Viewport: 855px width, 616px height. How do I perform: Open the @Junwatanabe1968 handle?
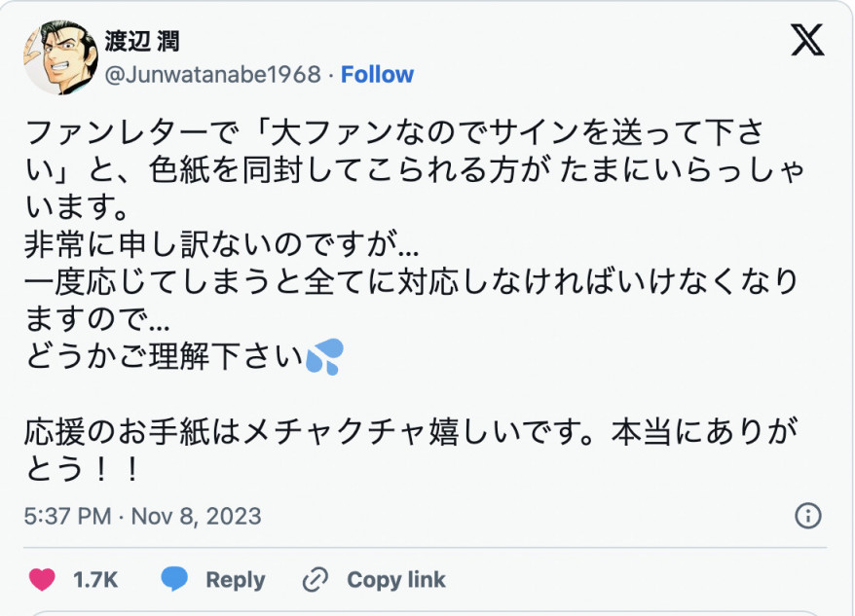[x=211, y=74]
